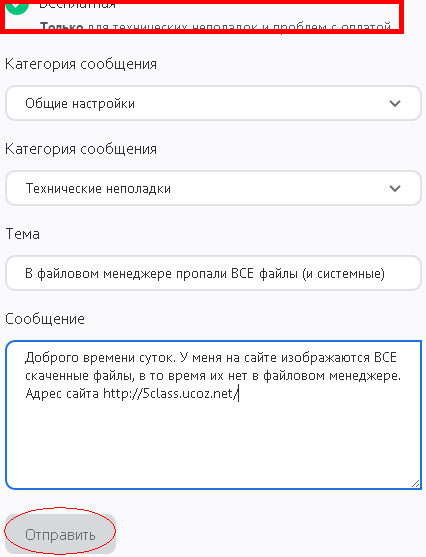The width and height of the screenshot is (426, 557).
Task: Click the http://5class.ucoz.net/ address in message
Action: (x=171, y=394)
